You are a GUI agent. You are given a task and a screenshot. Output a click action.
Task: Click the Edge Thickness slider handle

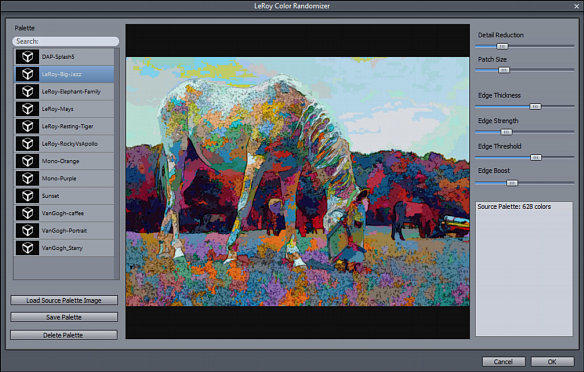pos(535,106)
